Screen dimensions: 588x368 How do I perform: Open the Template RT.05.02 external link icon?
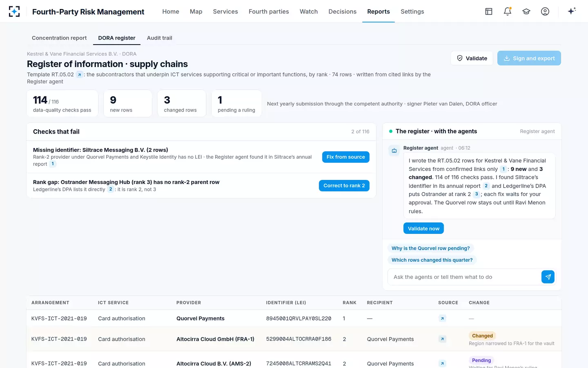click(80, 74)
